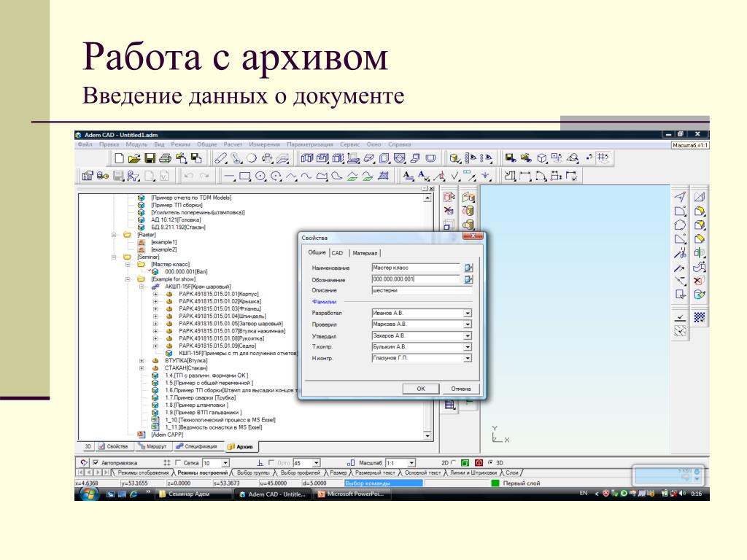Click the New document icon

(x=120, y=158)
